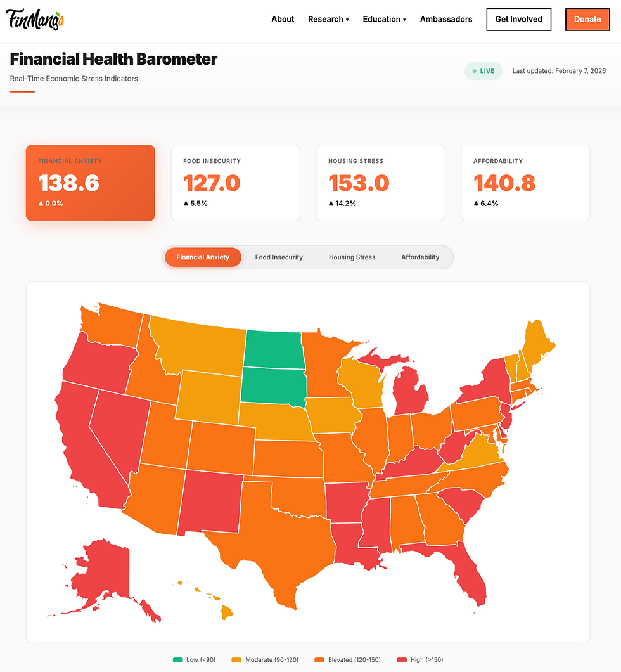Click the FinMango logo
Image resolution: width=621 pixels, height=672 pixels.
click(34, 19)
